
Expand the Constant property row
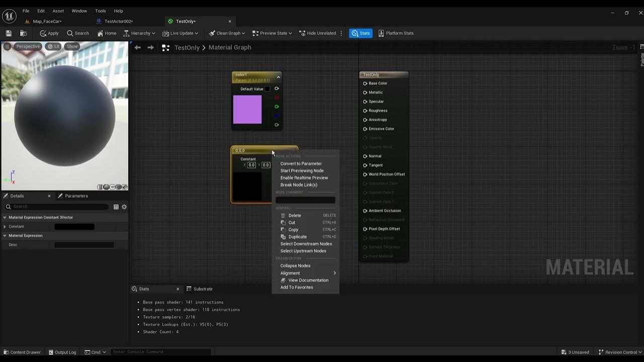coord(5,227)
